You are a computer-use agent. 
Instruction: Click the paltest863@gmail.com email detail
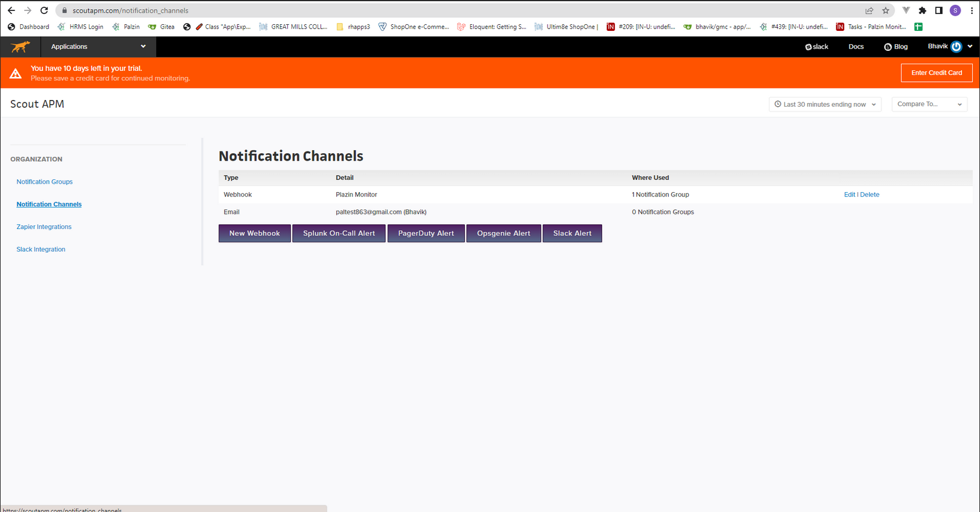tap(381, 212)
